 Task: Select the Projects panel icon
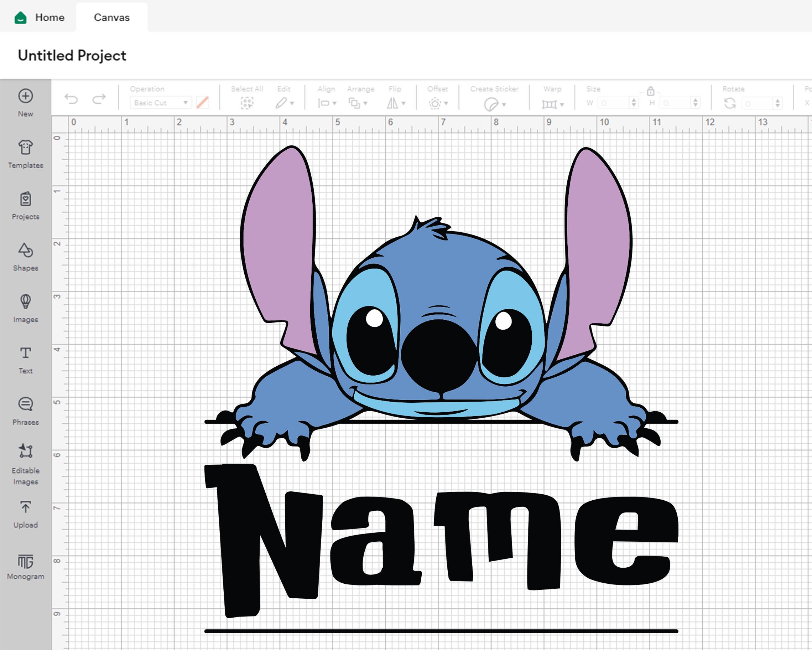(25, 200)
